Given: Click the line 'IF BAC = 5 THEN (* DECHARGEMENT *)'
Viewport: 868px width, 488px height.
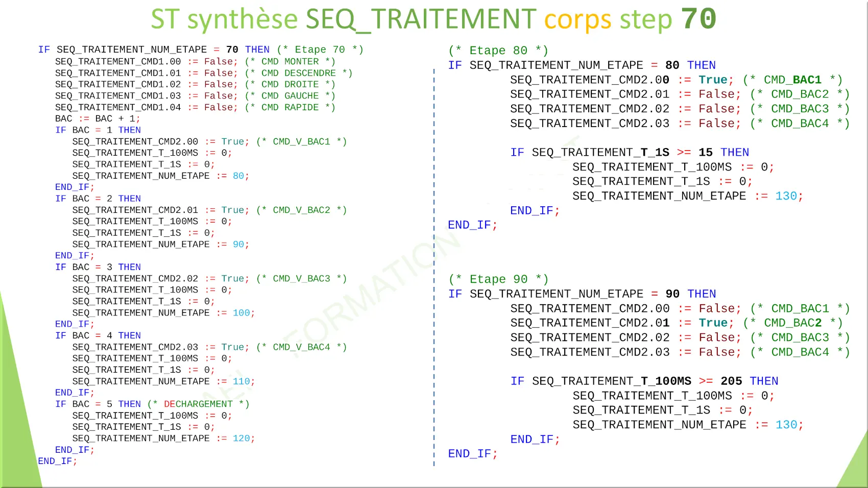Looking at the screenshot, I should click(152, 404).
